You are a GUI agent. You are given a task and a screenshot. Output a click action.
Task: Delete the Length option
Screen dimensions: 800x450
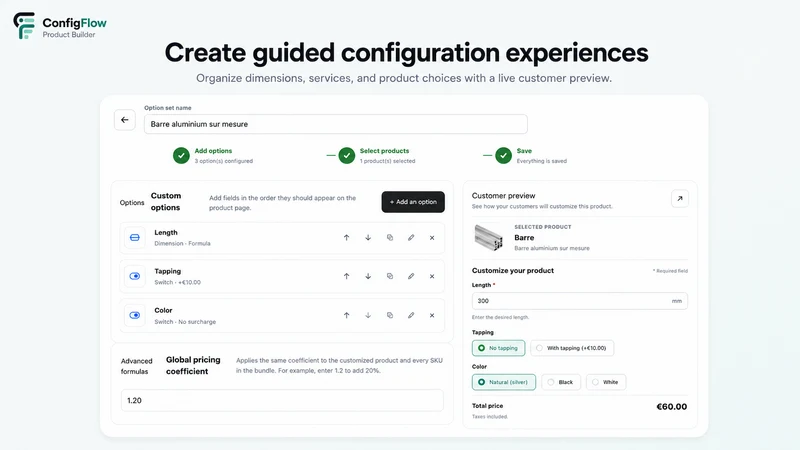coord(432,238)
